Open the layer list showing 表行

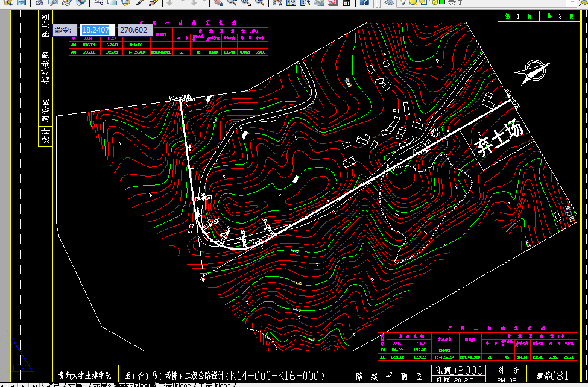(x=487, y=2)
